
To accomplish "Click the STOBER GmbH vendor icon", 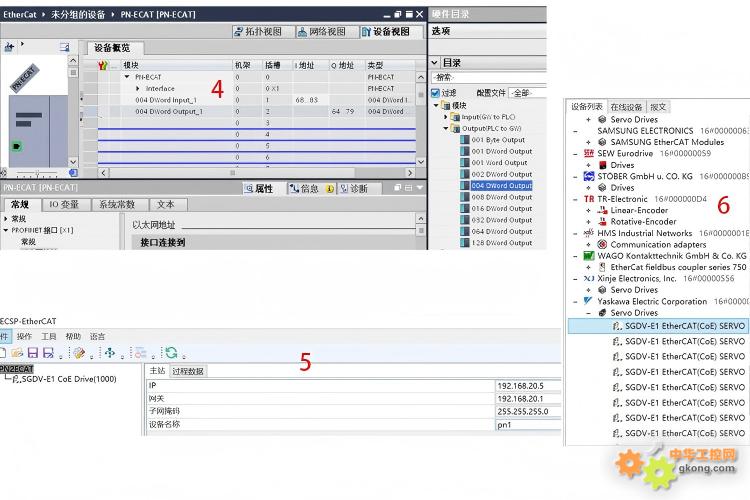I will pyautogui.click(x=589, y=176).
